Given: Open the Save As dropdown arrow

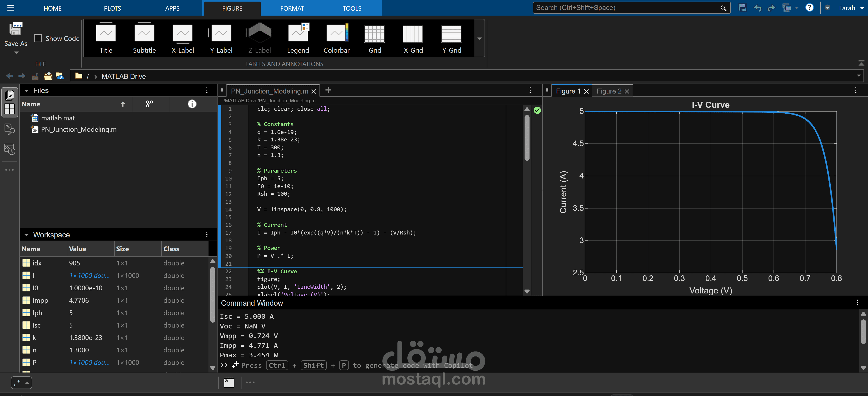Looking at the screenshot, I should (x=16, y=53).
